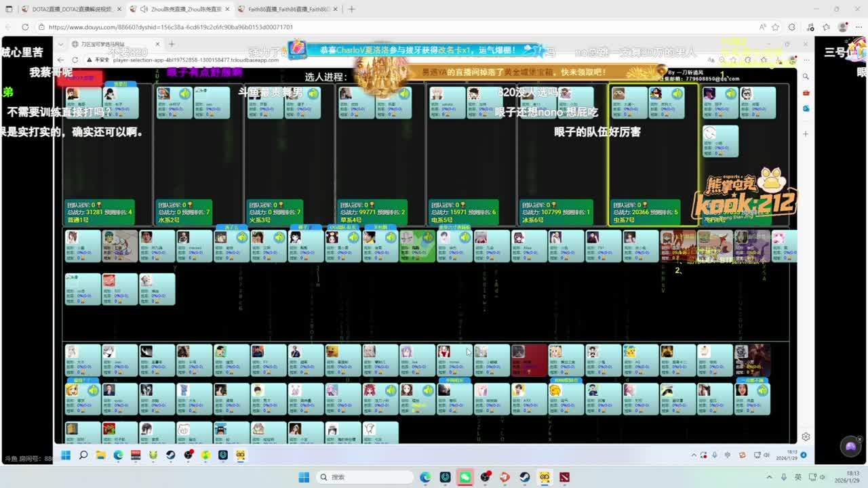Open Windows Start menu on taskbar
The width and height of the screenshot is (868, 488).
(x=304, y=477)
